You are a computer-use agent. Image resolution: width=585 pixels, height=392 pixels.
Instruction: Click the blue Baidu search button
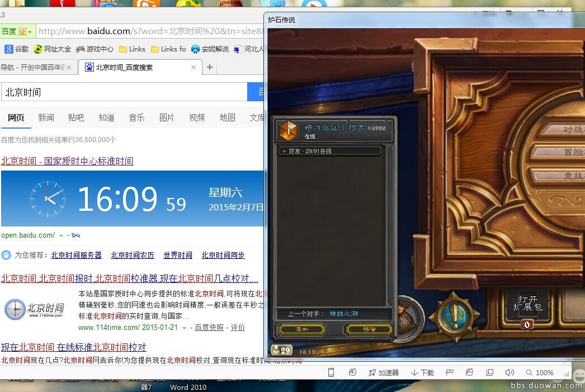(256, 92)
